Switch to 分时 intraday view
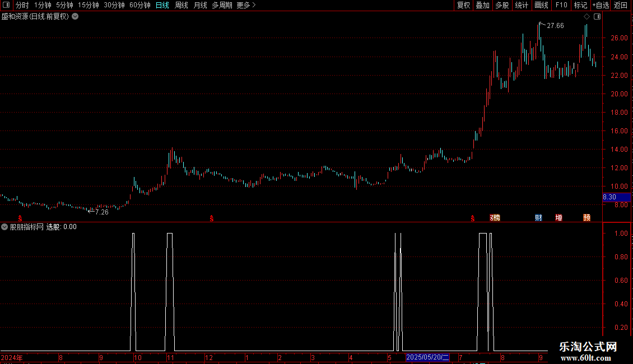 22,5
